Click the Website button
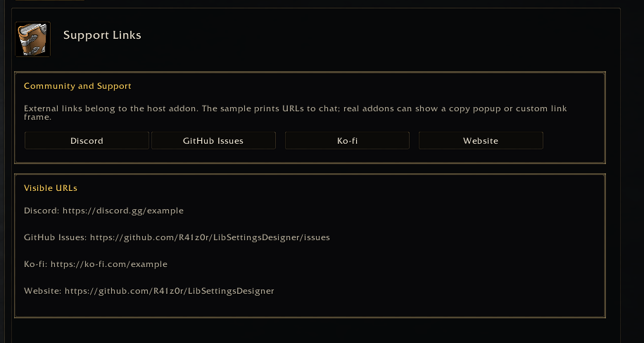 pyautogui.click(x=481, y=140)
